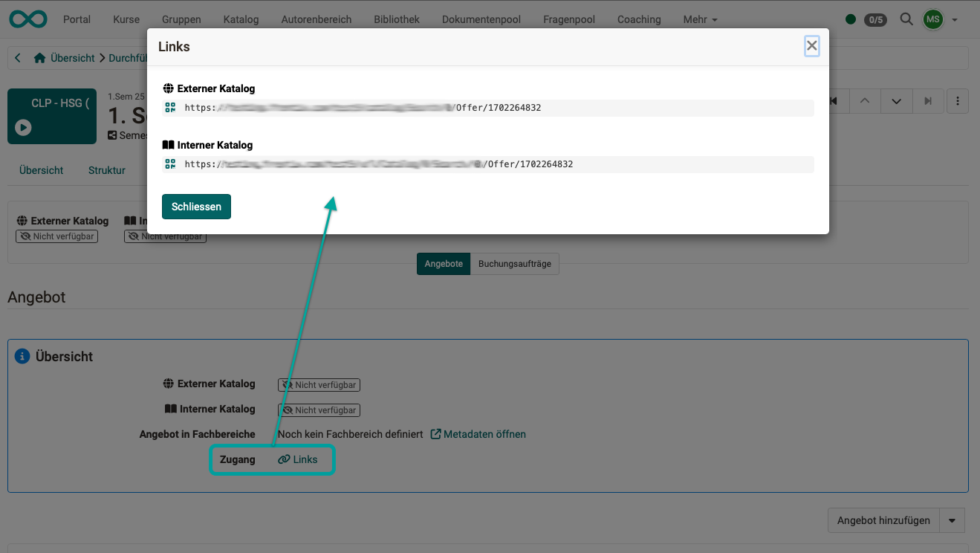
Task: Click the QR code icon beside the Interner Katalog URL
Action: (170, 164)
